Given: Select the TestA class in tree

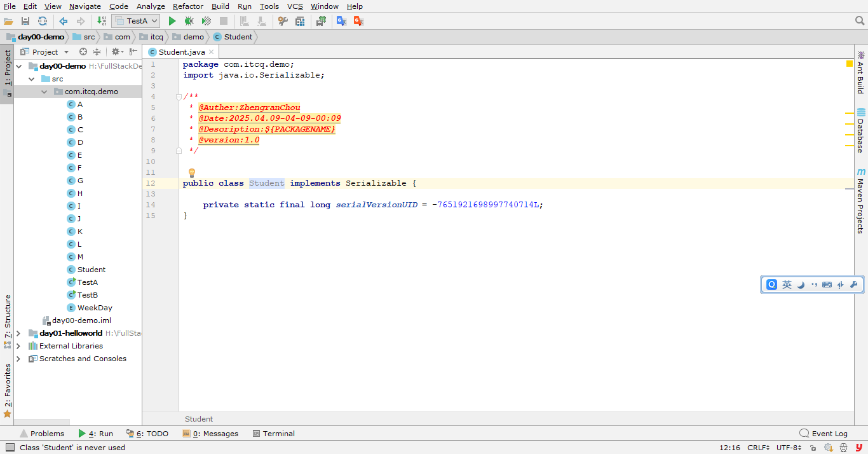Looking at the screenshot, I should click(x=82, y=282).
